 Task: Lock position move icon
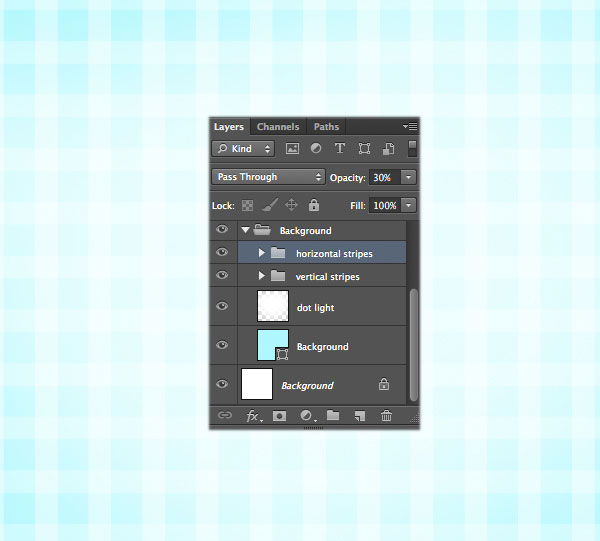pos(291,205)
